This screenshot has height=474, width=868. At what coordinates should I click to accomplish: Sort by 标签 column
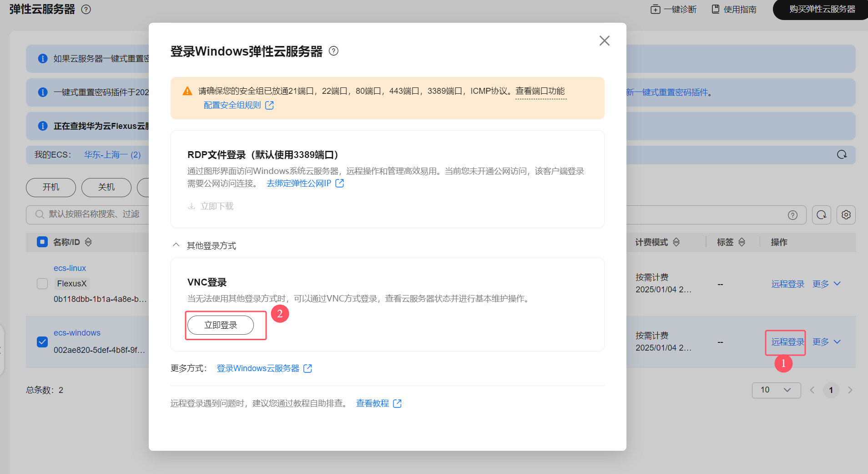click(x=742, y=242)
